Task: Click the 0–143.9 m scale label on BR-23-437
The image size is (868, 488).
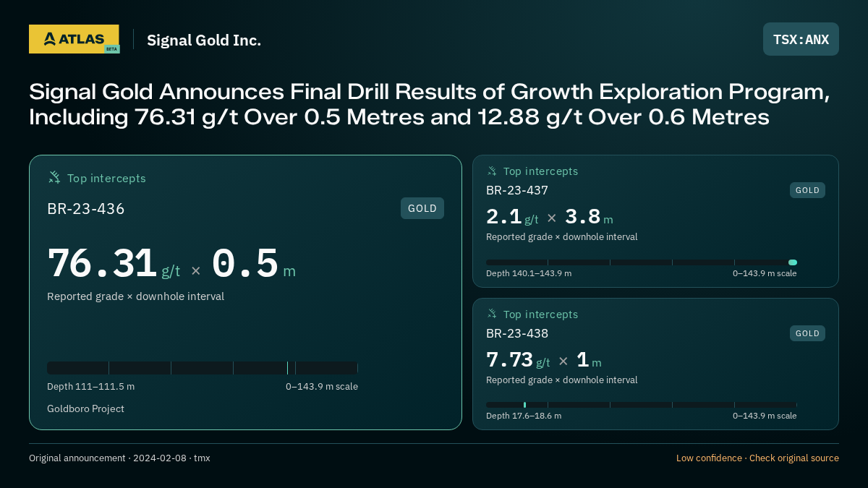Action: [765, 273]
